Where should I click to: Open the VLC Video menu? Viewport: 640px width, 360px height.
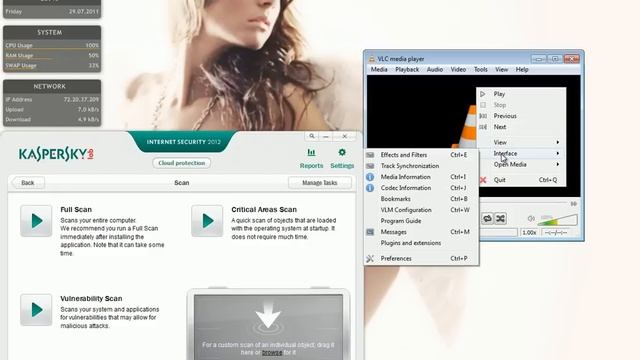point(458,69)
